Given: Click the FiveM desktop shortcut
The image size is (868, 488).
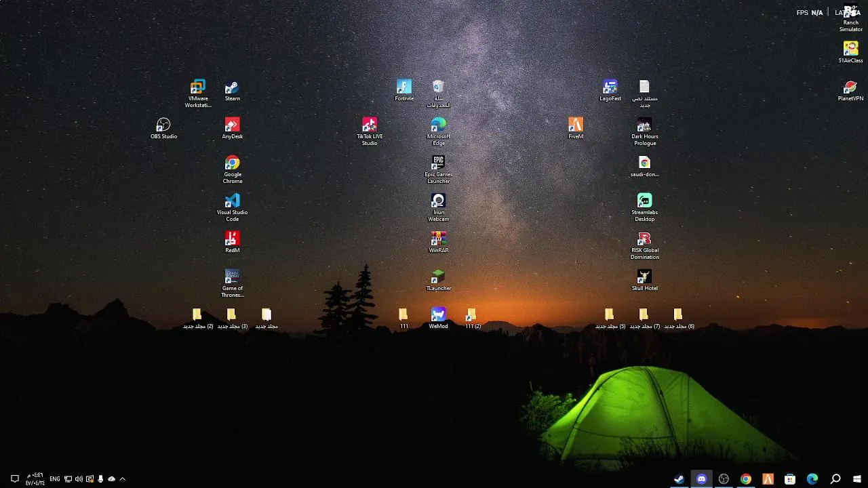Looking at the screenshot, I should click(x=576, y=129).
